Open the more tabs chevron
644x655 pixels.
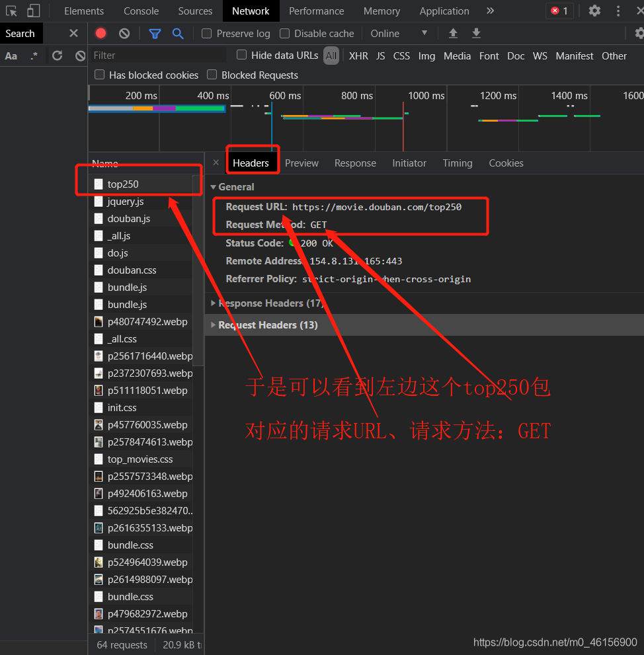[490, 11]
